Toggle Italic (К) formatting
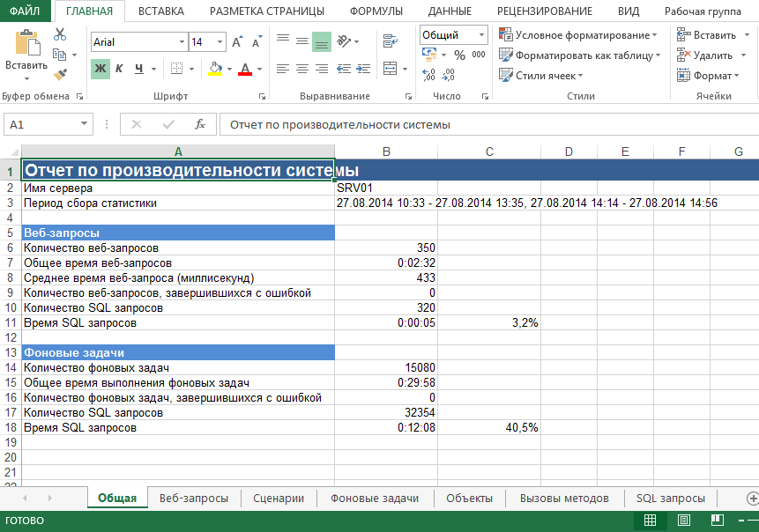The image size is (759, 532). point(120,69)
